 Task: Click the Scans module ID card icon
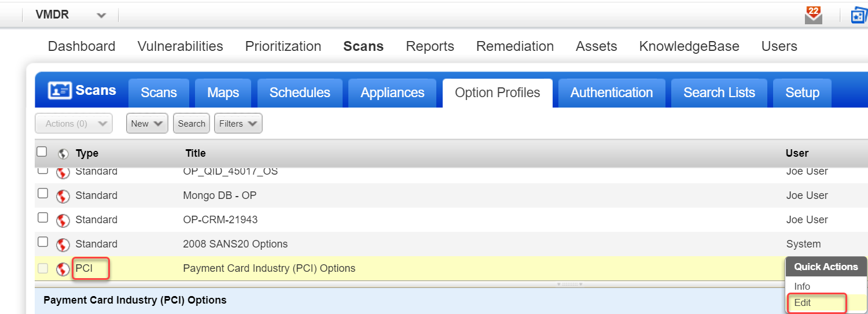pyautogui.click(x=60, y=91)
